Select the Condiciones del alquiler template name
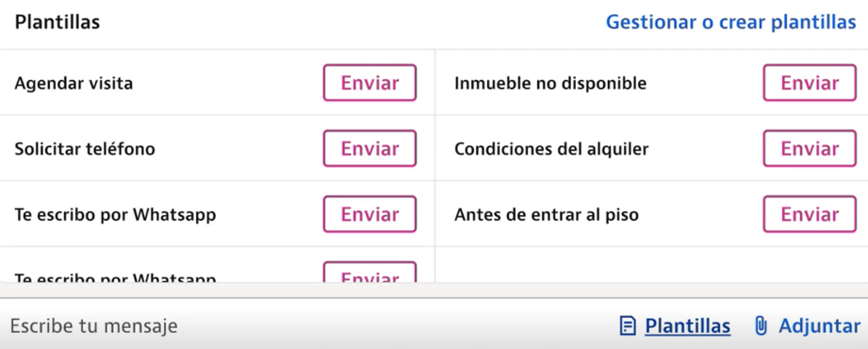This screenshot has width=868, height=349. (551, 149)
